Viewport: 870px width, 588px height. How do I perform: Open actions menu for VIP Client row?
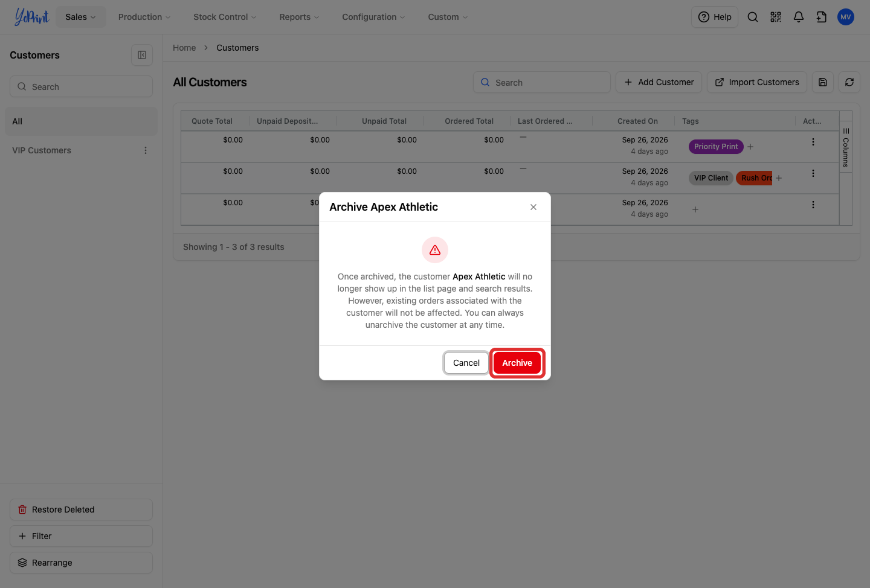tap(813, 173)
